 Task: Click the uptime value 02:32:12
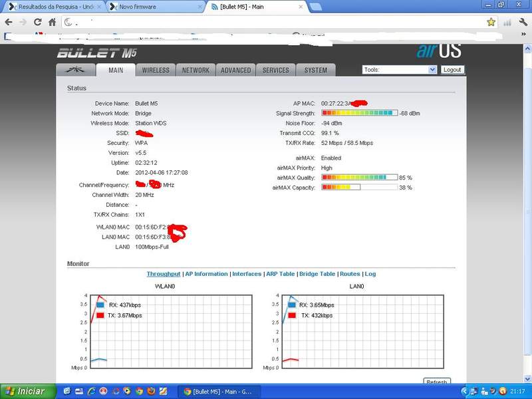click(146, 162)
